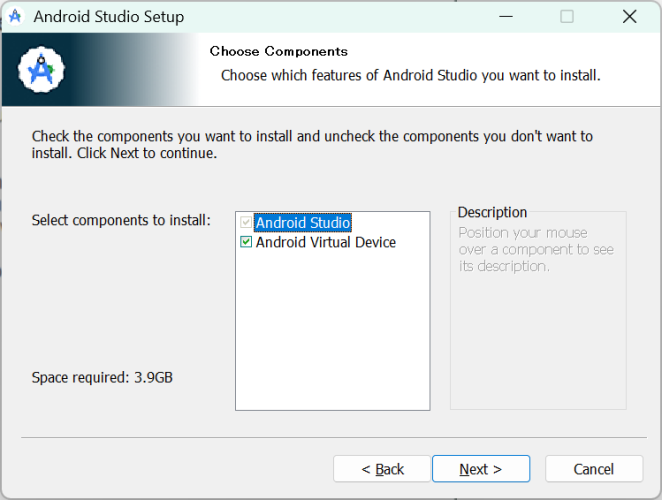Close the Android Studio Setup window

coord(629,17)
